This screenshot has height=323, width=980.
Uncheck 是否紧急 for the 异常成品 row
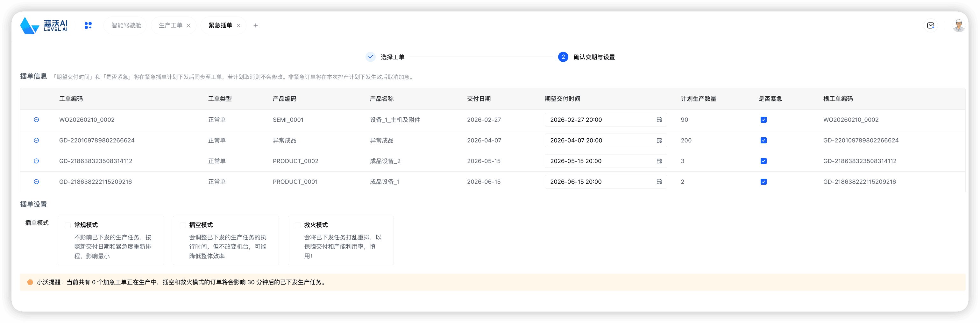pyautogui.click(x=763, y=140)
